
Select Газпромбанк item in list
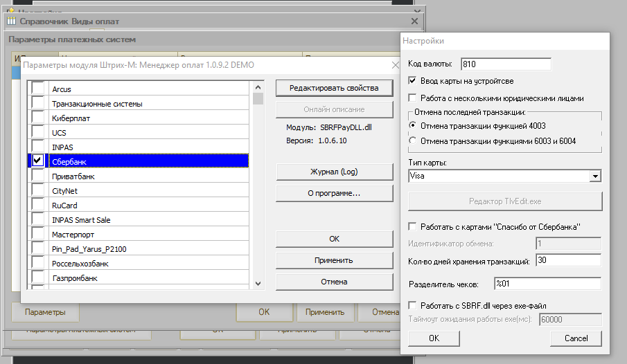click(75, 278)
